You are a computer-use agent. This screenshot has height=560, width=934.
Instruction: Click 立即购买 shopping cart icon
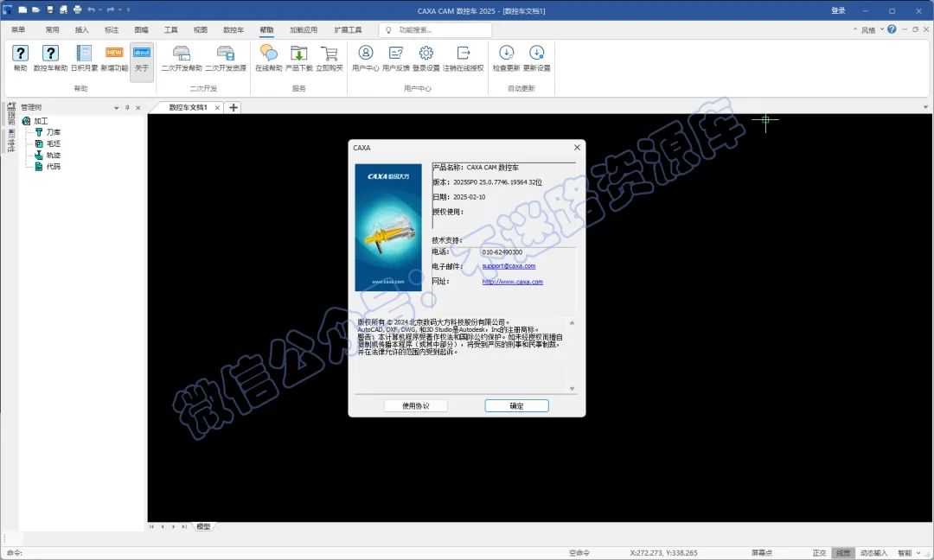[x=329, y=53]
